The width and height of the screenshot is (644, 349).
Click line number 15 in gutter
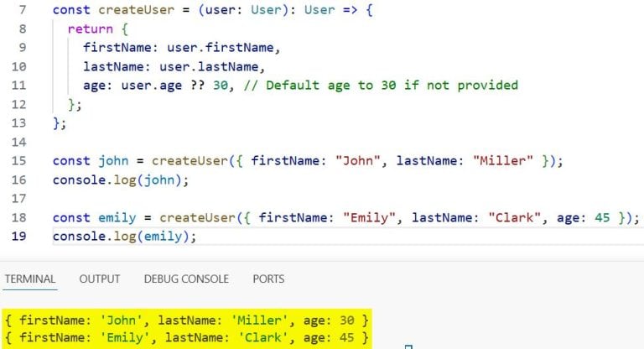click(x=19, y=160)
